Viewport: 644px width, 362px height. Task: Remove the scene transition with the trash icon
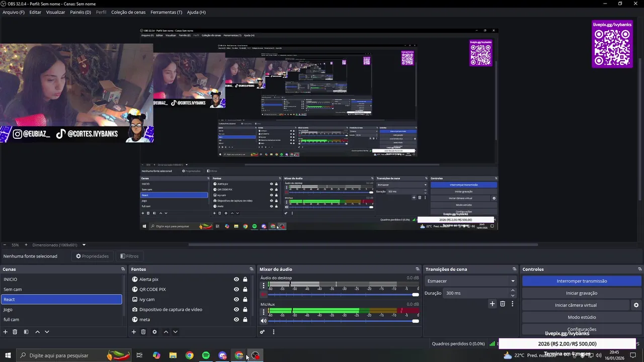click(x=503, y=304)
